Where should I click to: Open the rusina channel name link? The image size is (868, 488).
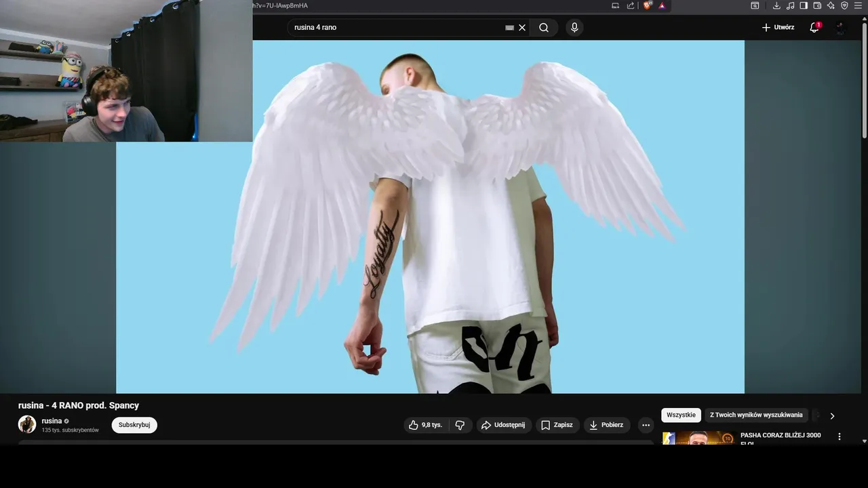pos(52,421)
